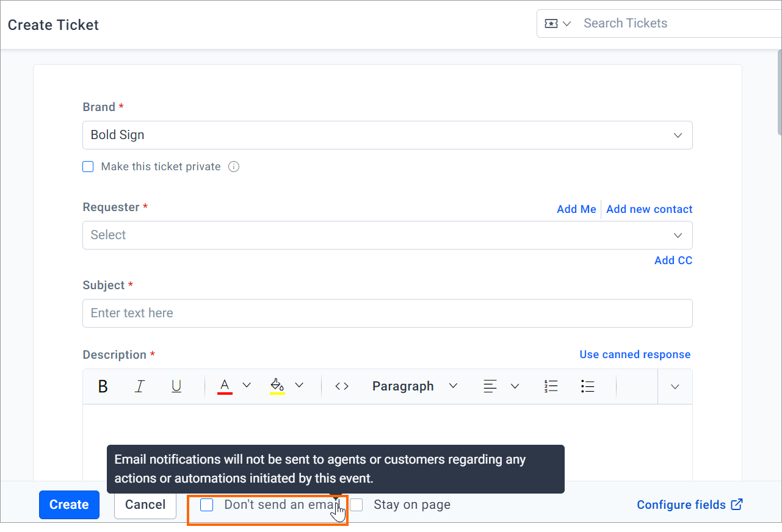Insert a bulleted list
The image size is (782, 532).
pyautogui.click(x=588, y=386)
